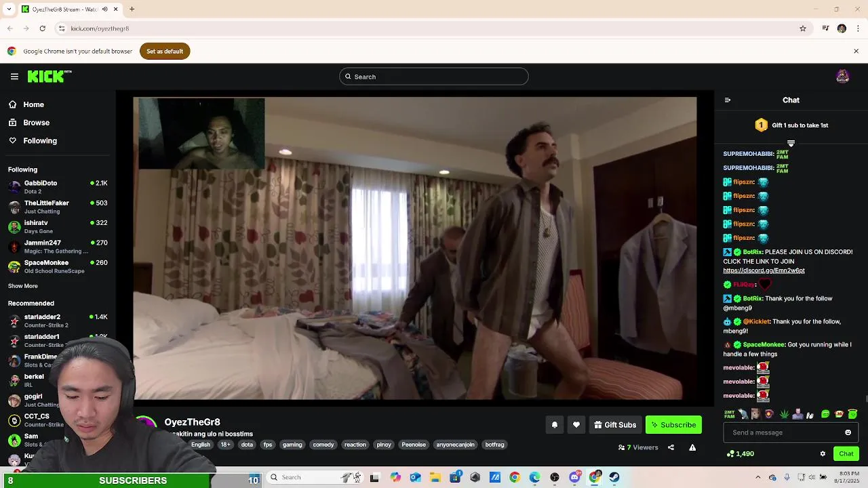868x488 pixels.
Task: Open first starladder2 recommended channel
Action: pyautogui.click(x=58, y=321)
